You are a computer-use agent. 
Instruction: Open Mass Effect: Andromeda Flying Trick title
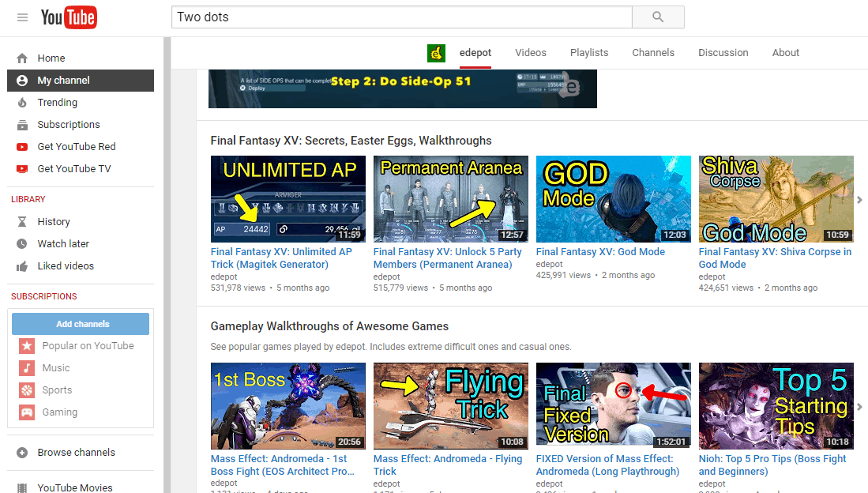tap(447, 465)
